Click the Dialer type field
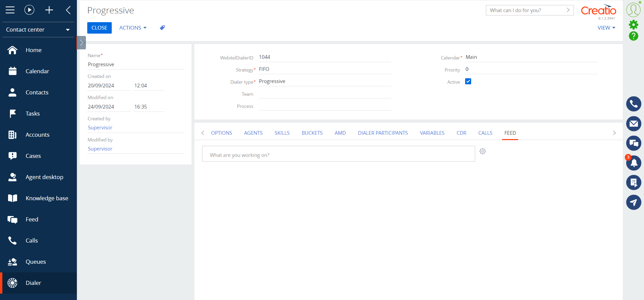 (325, 81)
